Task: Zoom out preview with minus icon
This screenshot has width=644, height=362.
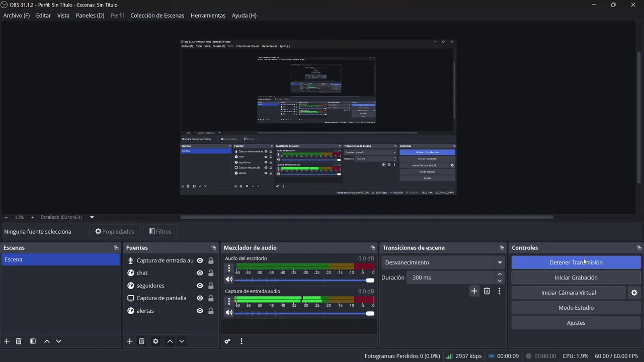Action: tap(6, 217)
